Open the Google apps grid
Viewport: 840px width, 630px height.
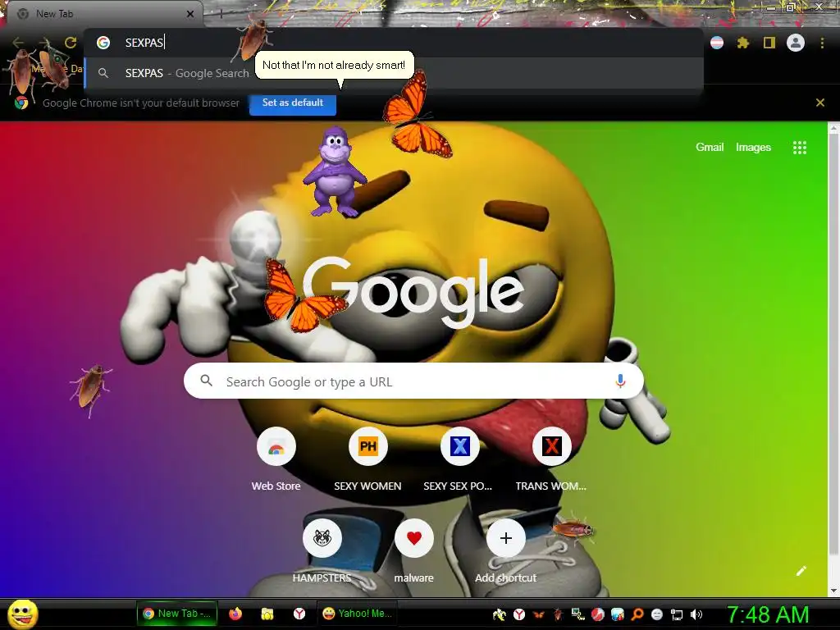799,148
